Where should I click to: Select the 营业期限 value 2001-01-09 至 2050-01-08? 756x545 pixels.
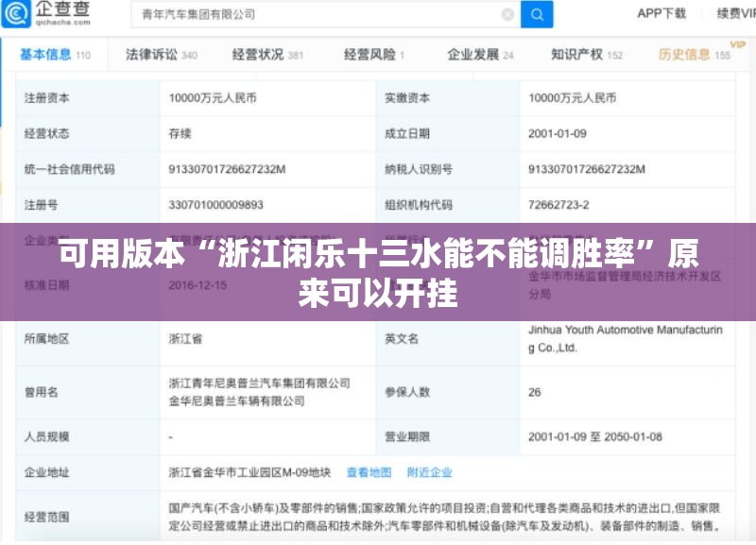coord(595,437)
